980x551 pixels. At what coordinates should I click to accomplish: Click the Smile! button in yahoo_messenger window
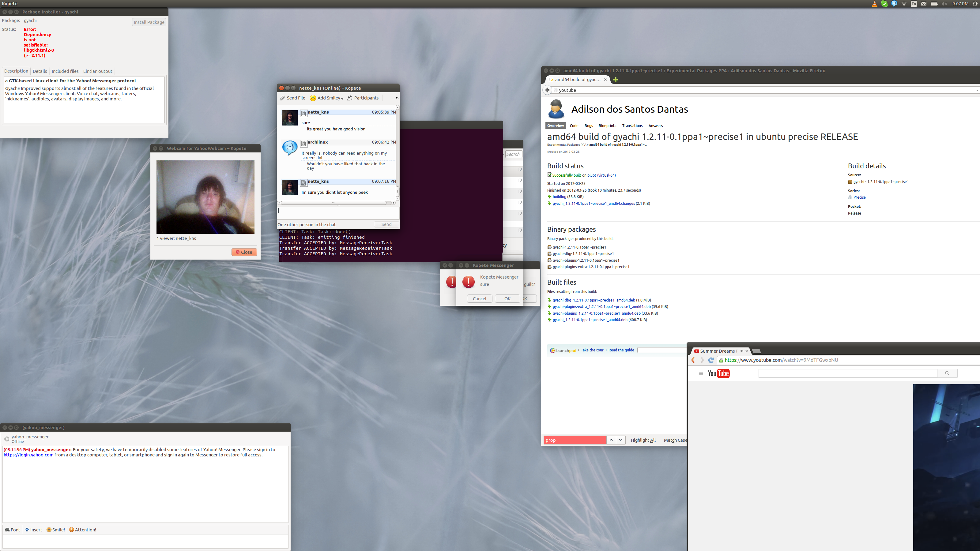point(55,530)
